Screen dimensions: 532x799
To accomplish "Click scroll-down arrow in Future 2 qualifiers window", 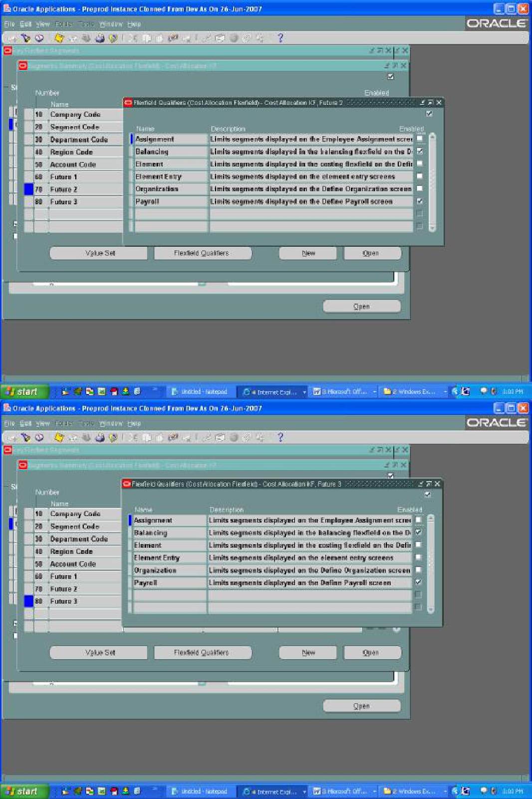I will [x=432, y=227].
